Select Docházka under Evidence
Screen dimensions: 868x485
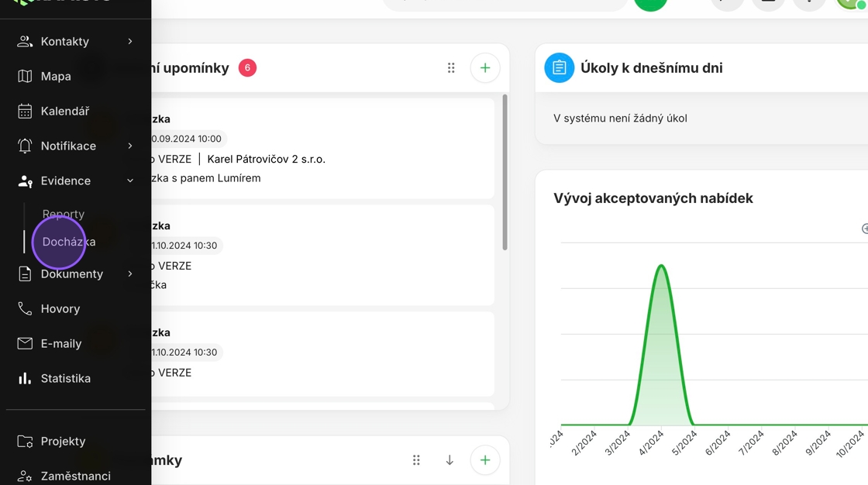[x=69, y=242]
